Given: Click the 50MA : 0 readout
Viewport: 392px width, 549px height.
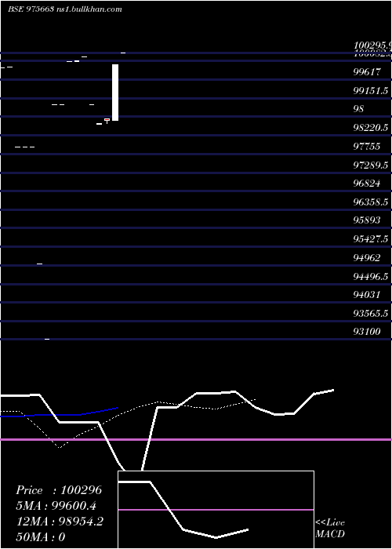Looking at the screenshot, I should point(41,537).
